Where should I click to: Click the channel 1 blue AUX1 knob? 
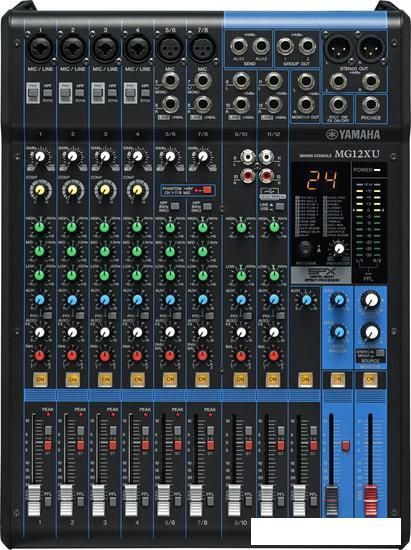point(40,300)
